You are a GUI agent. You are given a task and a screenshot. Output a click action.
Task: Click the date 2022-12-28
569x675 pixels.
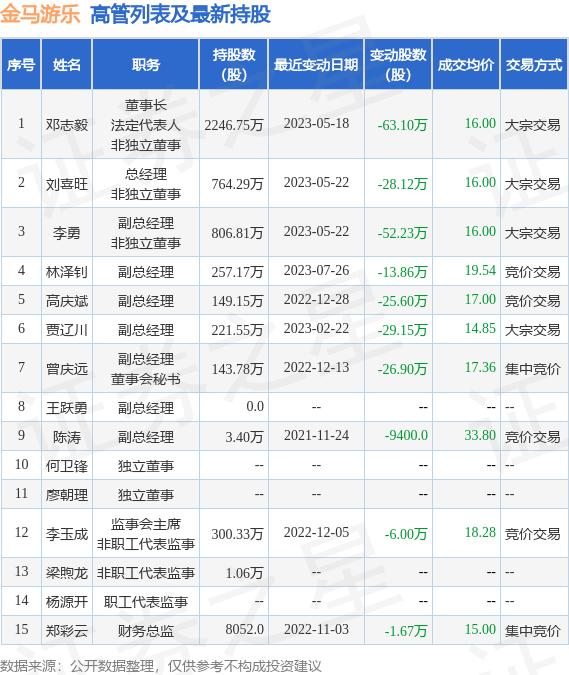316,299
